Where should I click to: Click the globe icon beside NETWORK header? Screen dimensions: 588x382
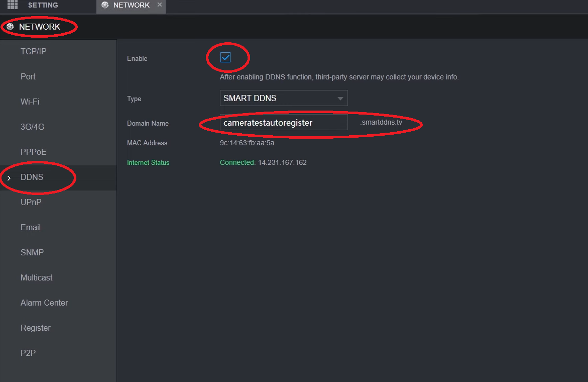coord(10,27)
